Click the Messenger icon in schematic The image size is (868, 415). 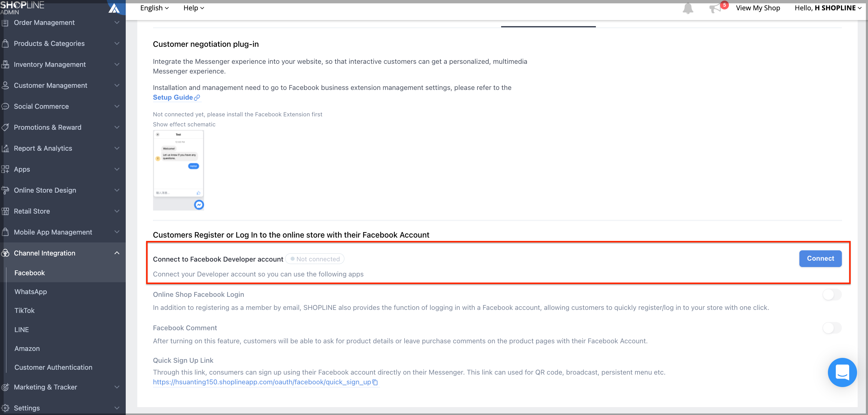[199, 205]
